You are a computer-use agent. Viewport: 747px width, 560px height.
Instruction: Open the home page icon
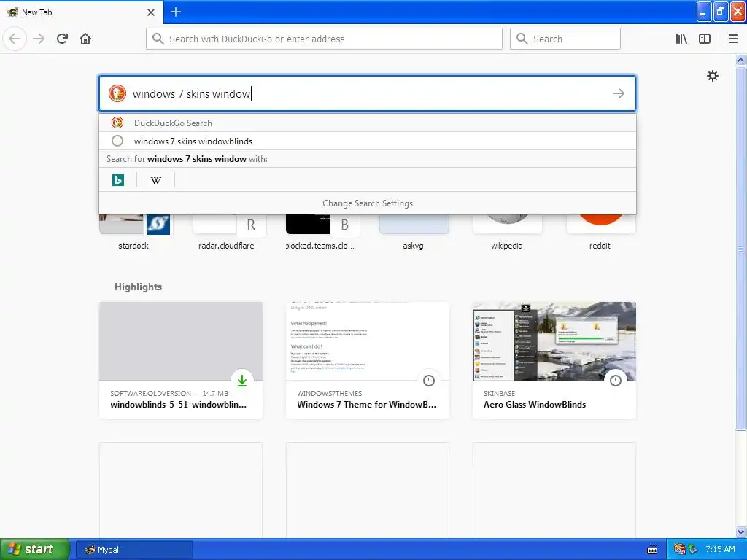[85, 39]
